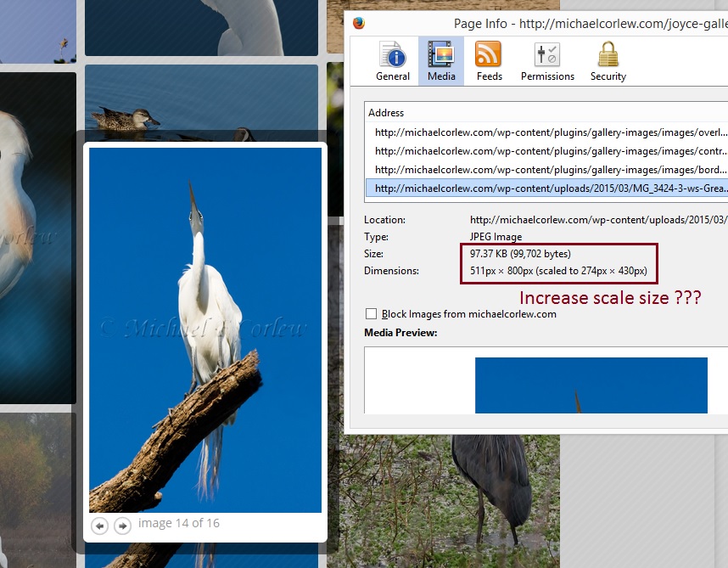This screenshot has height=568, width=728.
Task: Enable Block Images from michaelcorlew.com checkbox
Action: (x=371, y=314)
